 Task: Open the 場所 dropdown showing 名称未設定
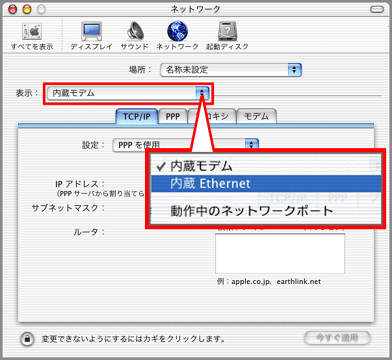coord(231,70)
